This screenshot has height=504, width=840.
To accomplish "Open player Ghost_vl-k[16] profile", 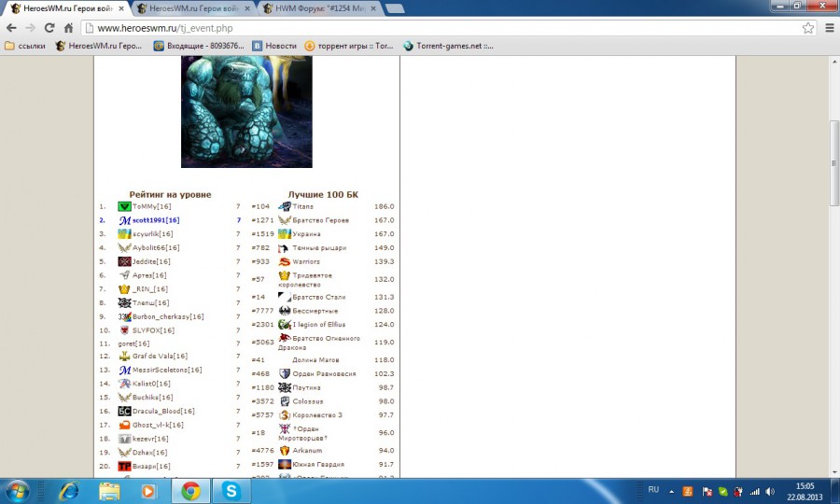I will coord(158,426).
